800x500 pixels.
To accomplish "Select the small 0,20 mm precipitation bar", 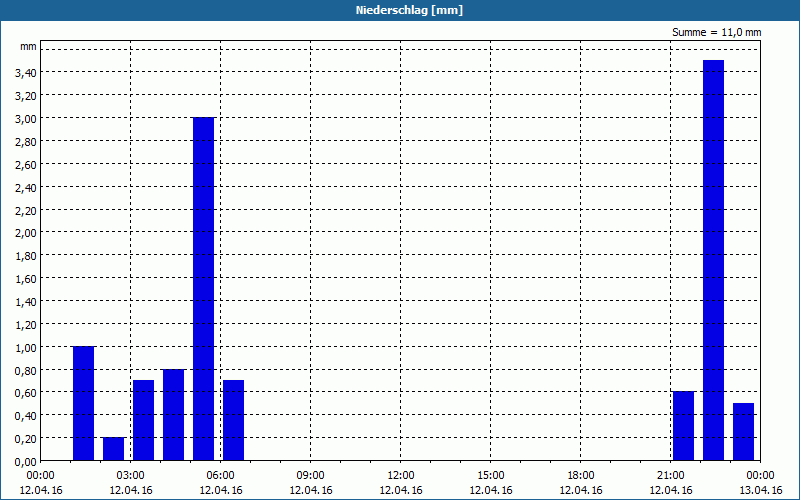I will coord(113,449).
